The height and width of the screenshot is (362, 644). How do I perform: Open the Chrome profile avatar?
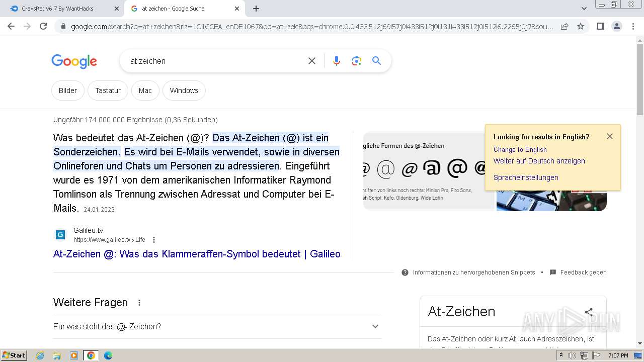tap(616, 26)
